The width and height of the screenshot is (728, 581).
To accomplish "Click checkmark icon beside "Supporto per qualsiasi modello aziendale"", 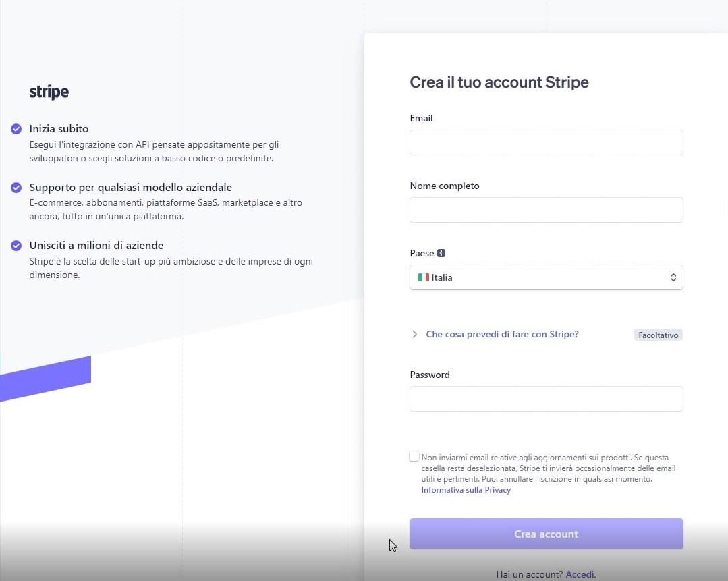I will coord(16,188).
